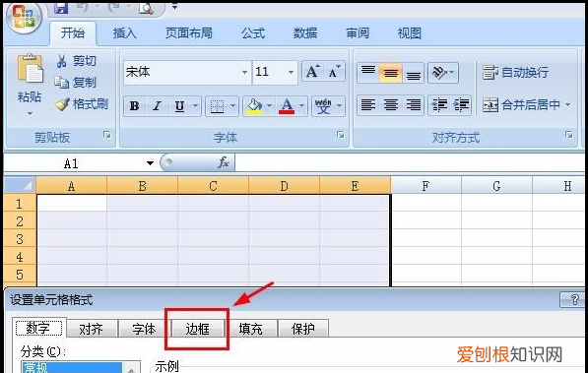Activate the Format Painter 格式刷
The width and height of the screenshot is (588, 373).
[x=81, y=104]
